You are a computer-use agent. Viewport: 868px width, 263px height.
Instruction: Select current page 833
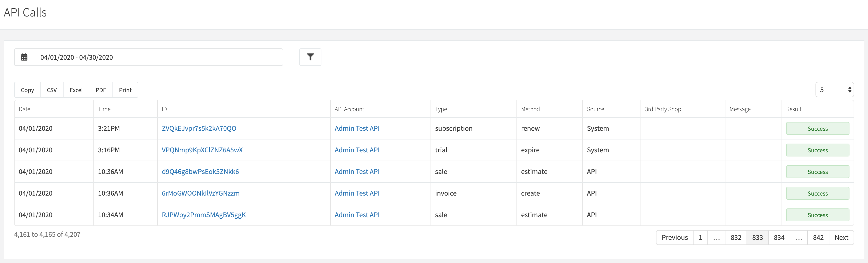point(758,238)
